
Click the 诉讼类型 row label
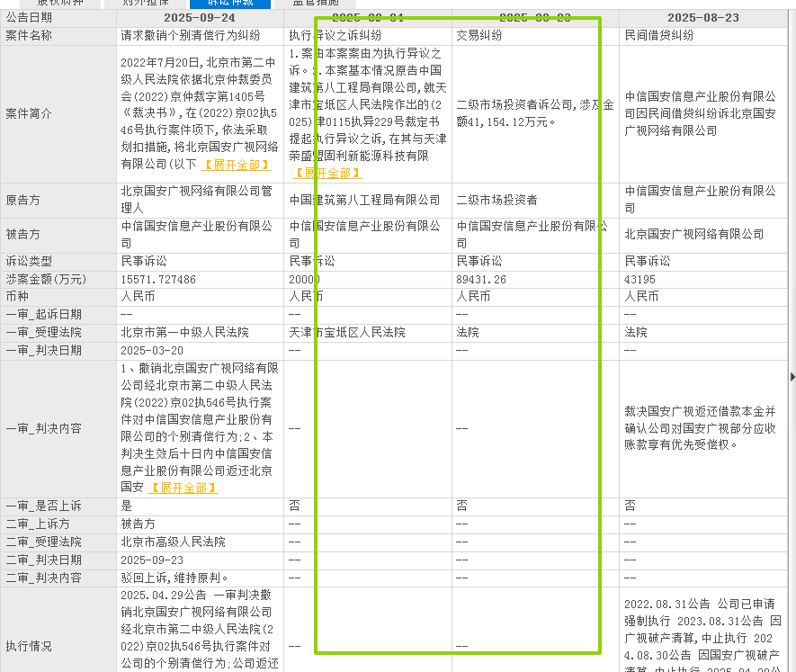[29, 262]
